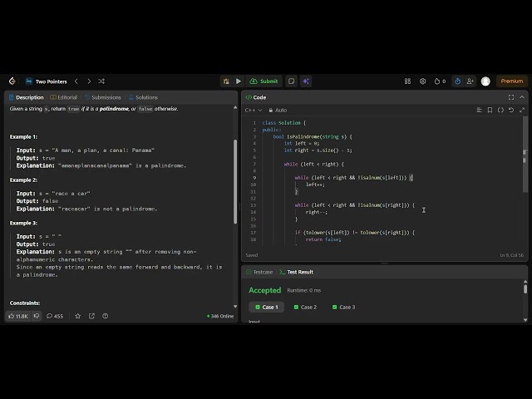Go to next problem arrow

[x=89, y=81]
